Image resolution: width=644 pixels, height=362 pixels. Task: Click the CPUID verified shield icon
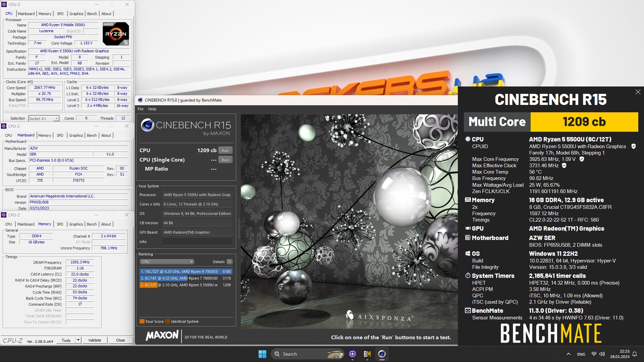633,146
